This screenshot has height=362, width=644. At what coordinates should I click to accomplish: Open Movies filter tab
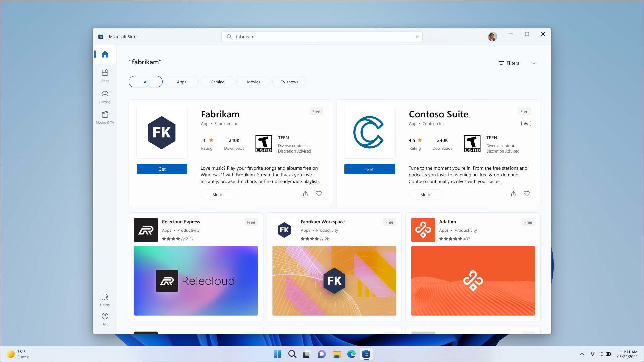click(254, 82)
